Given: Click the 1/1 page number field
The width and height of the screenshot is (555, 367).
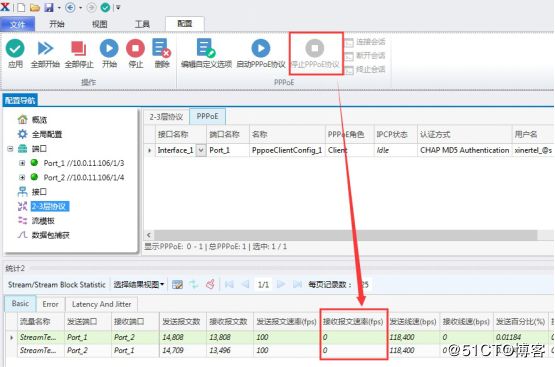Looking at the screenshot, I should (x=263, y=285).
